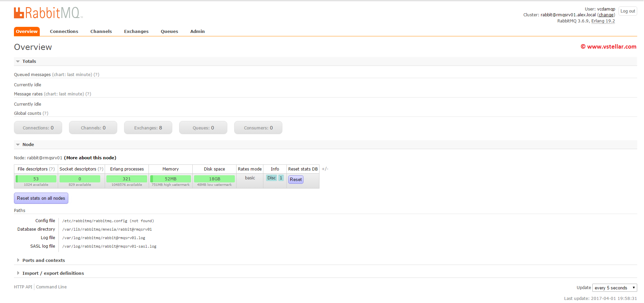
Task: Click More about this node link
Action: click(x=90, y=158)
